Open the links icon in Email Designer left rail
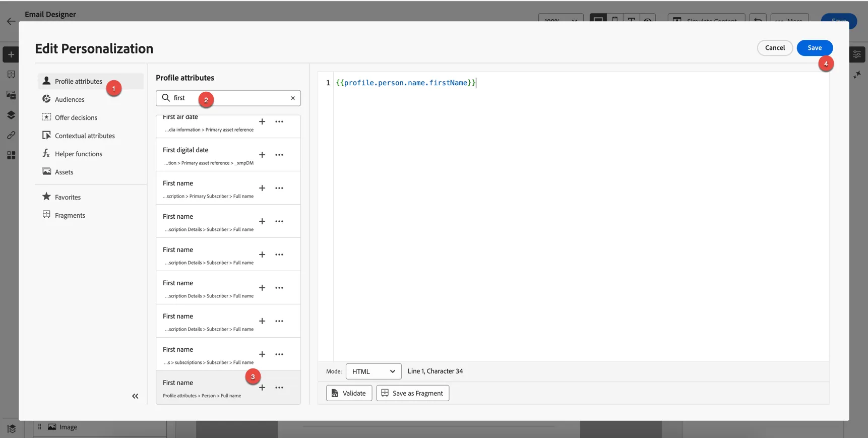Image resolution: width=868 pixels, height=438 pixels. (x=11, y=135)
